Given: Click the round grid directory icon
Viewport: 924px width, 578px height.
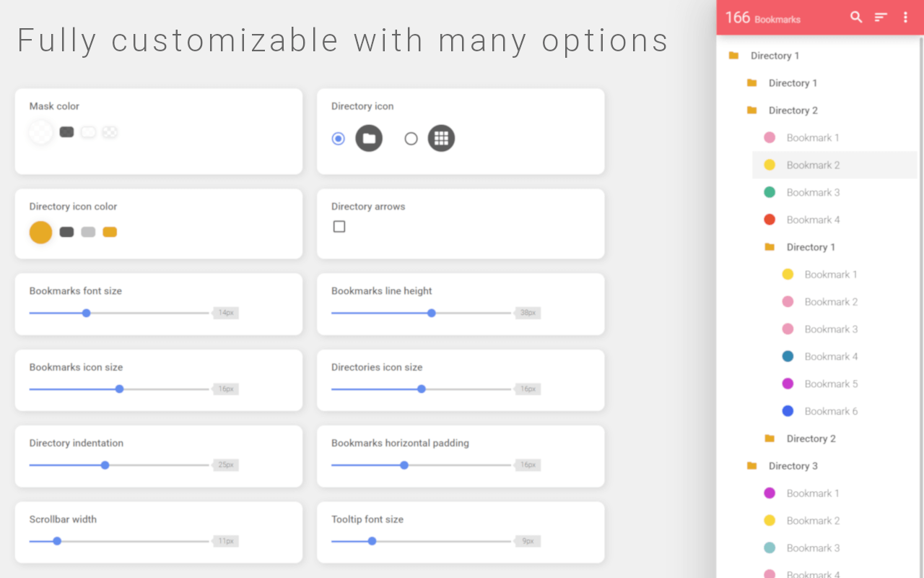Looking at the screenshot, I should pyautogui.click(x=441, y=138).
